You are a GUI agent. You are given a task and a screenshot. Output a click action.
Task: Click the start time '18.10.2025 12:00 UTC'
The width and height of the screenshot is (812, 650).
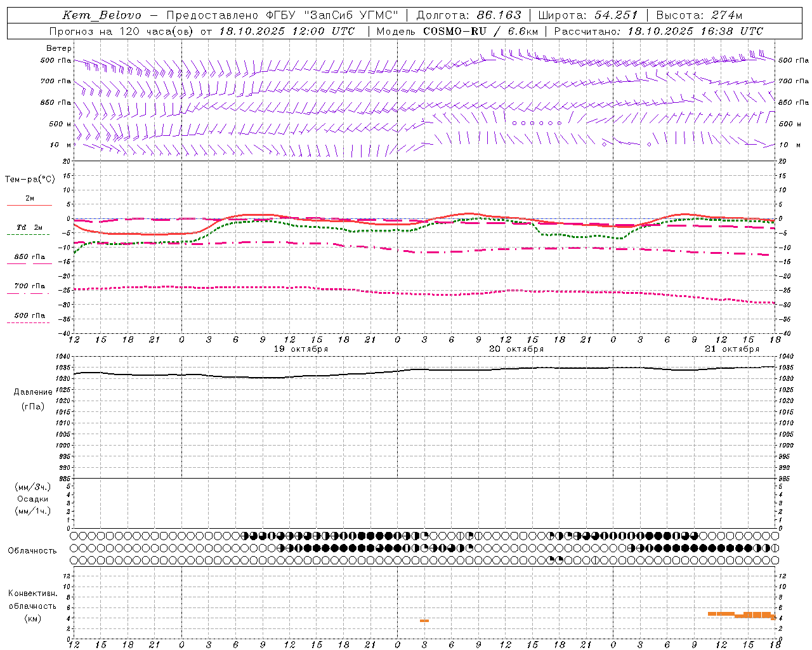(x=287, y=31)
